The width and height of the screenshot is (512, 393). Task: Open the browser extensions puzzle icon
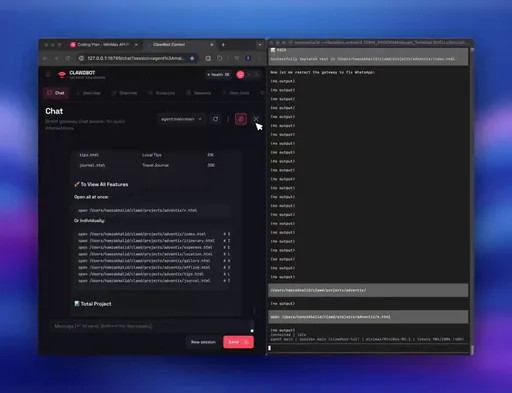[x=220, y=58]
